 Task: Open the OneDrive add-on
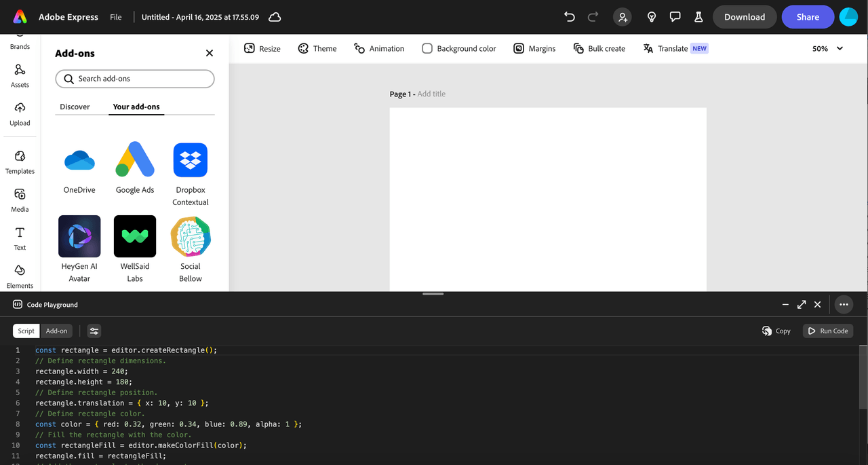79,168
